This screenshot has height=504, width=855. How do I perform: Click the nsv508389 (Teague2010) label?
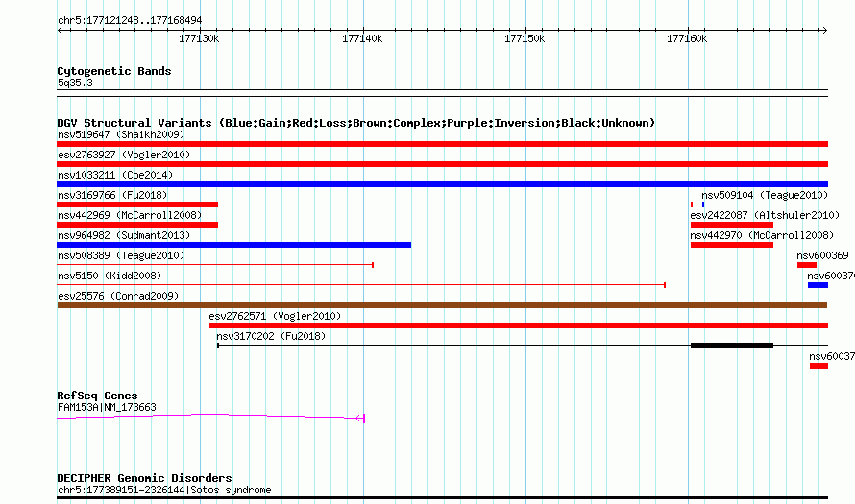pyautogui.click(x=121, y=255)
